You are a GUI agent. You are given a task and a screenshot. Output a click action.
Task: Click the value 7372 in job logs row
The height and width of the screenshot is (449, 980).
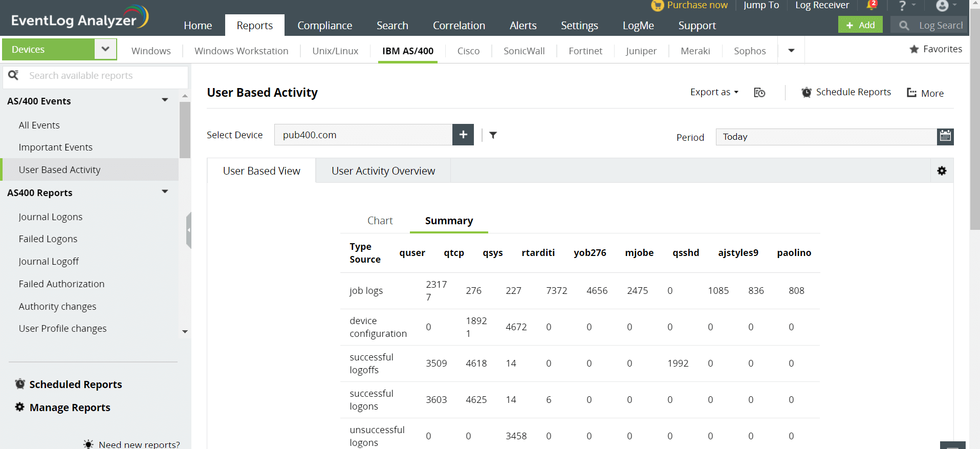point(556,291)
